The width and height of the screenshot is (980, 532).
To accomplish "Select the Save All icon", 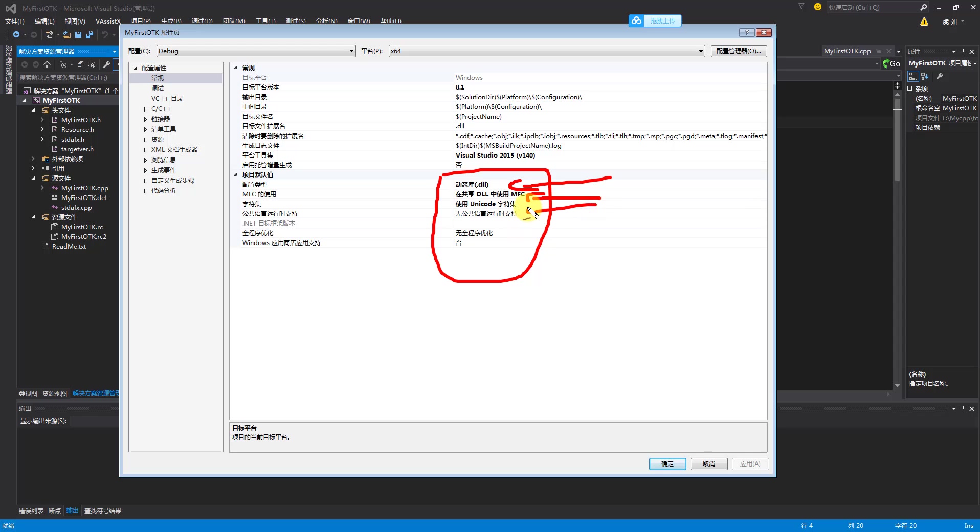I will tap(90, 35).
